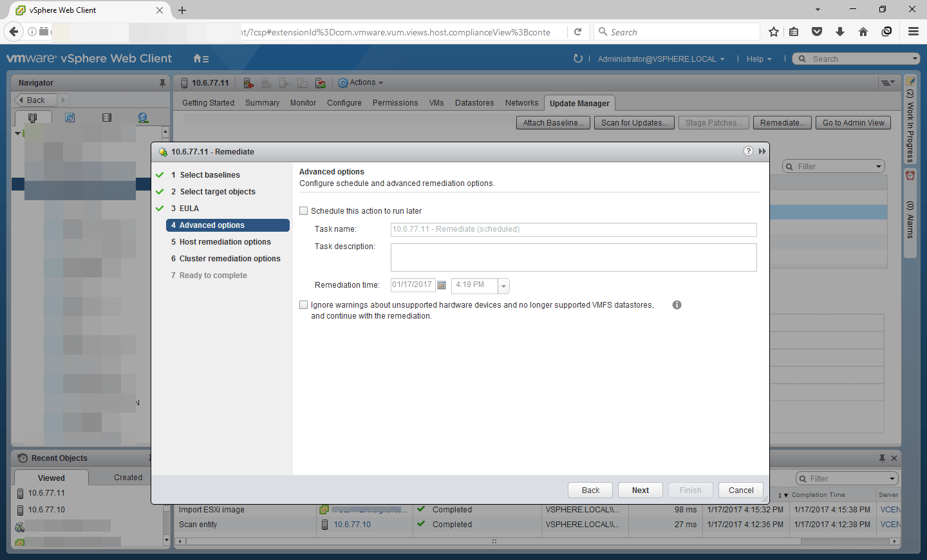Click the info icon beside ignore warnings

pyautogui.click(x=677, y=305)
